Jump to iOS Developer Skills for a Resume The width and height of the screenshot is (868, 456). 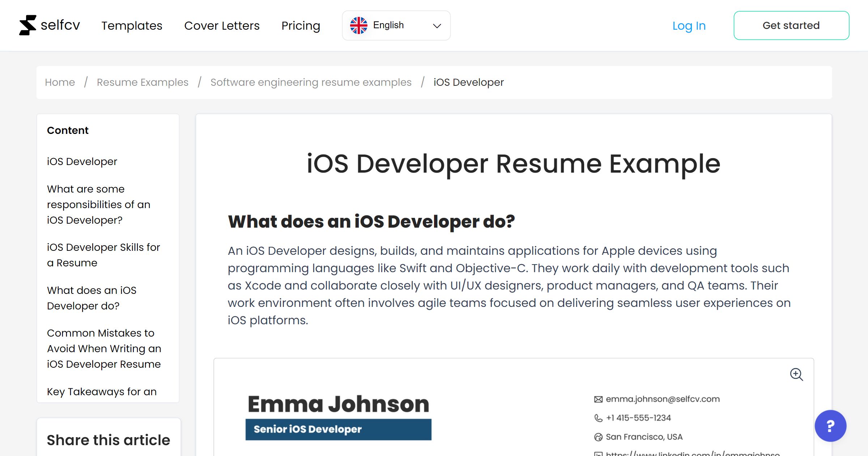pos(103,255)
